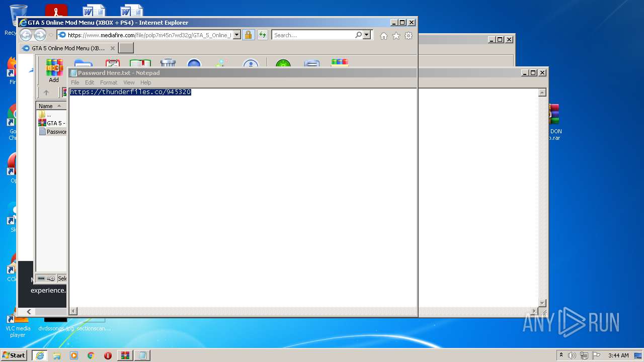Open the VLC media player desktop shortcut

pos(18,325)
